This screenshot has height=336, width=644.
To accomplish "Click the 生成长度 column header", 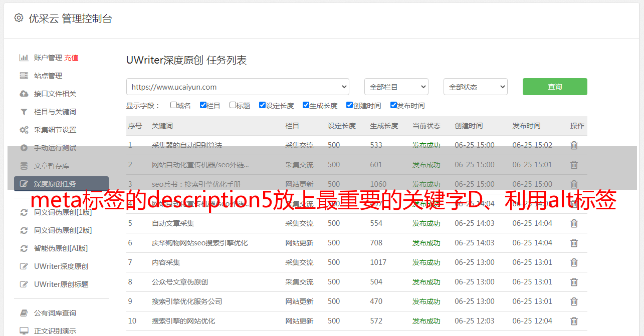I will (x=384, y=126).
